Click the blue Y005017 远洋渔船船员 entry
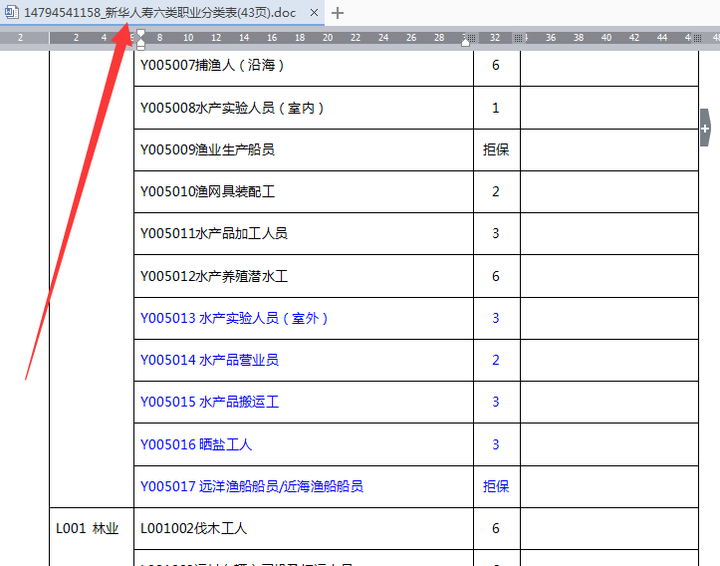 pos(252,486)
